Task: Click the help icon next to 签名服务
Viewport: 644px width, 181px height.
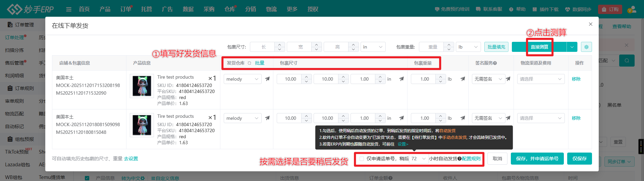Action: point(495,63)
